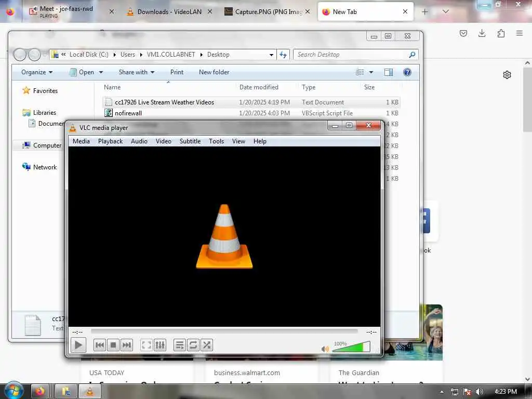Image resolution: width=532 pixels, height=399 pixels.
Task: Click the Explorer search magnifier icon
Action: (412, 55)
